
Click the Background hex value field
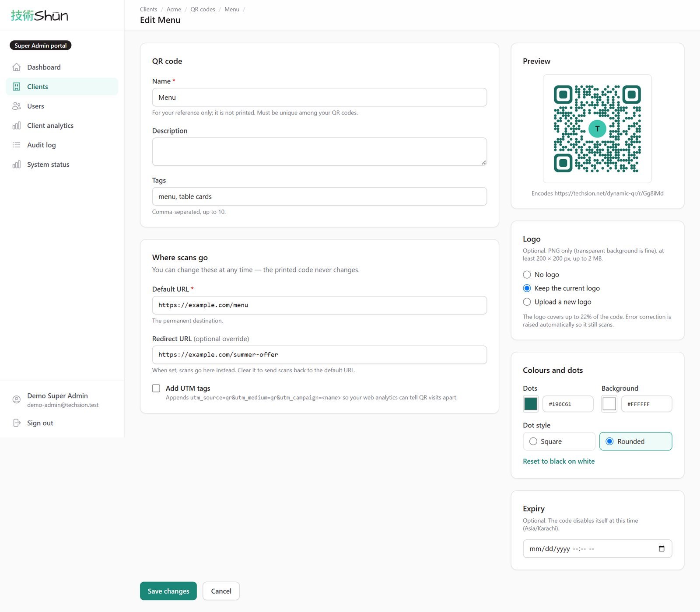coord(647,404)
